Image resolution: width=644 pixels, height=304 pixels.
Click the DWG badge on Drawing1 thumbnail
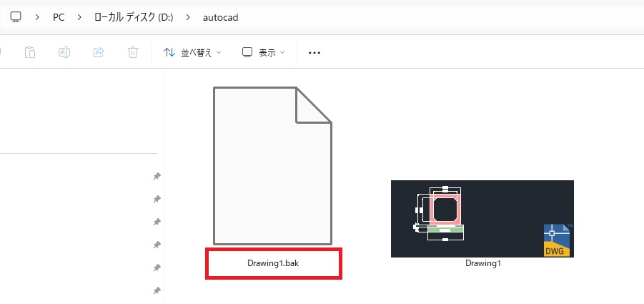(x=557, y=240)
